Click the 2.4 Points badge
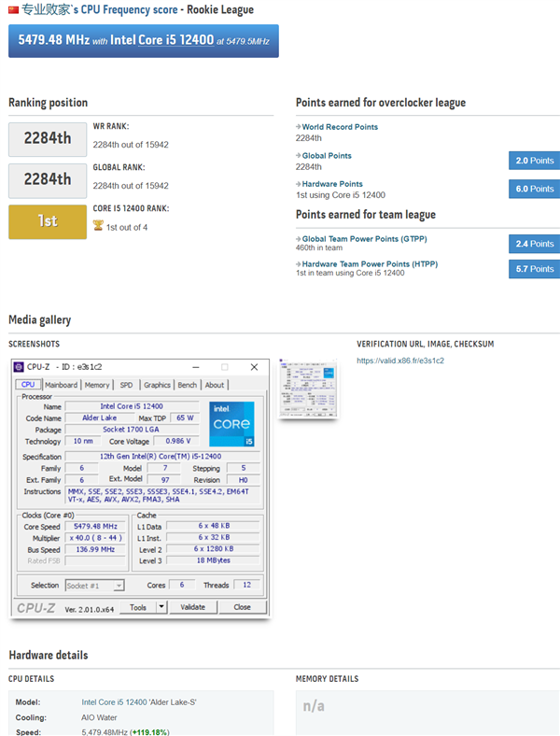The width and height of the screenshot is (560, 736). [x=534, y=244]
